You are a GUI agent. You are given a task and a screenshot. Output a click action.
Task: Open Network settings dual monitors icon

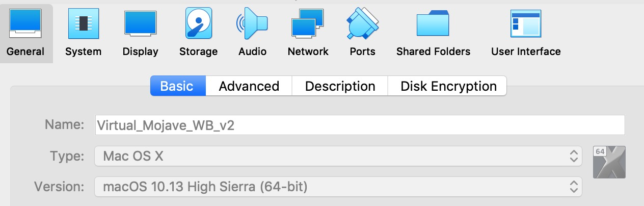[308, 23]
